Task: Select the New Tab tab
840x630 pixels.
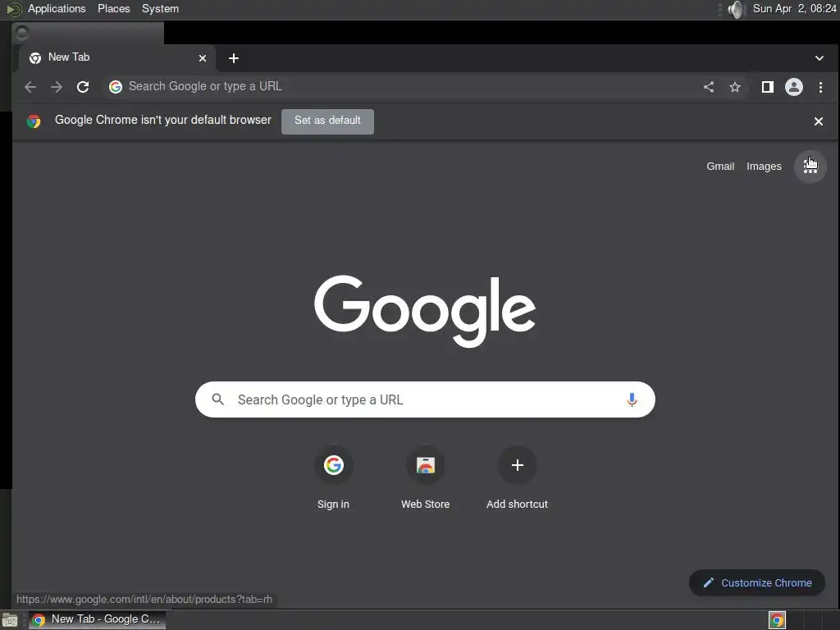Action: pos(116,58)
